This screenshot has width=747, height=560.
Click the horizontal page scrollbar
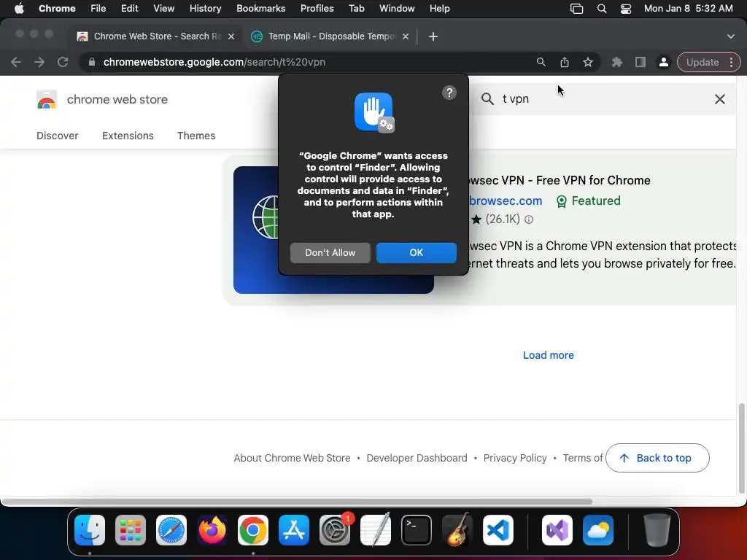(296, 502)
